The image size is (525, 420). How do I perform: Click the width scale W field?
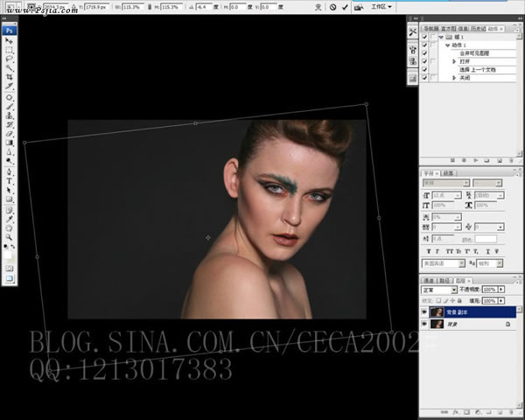pos(133,7)
